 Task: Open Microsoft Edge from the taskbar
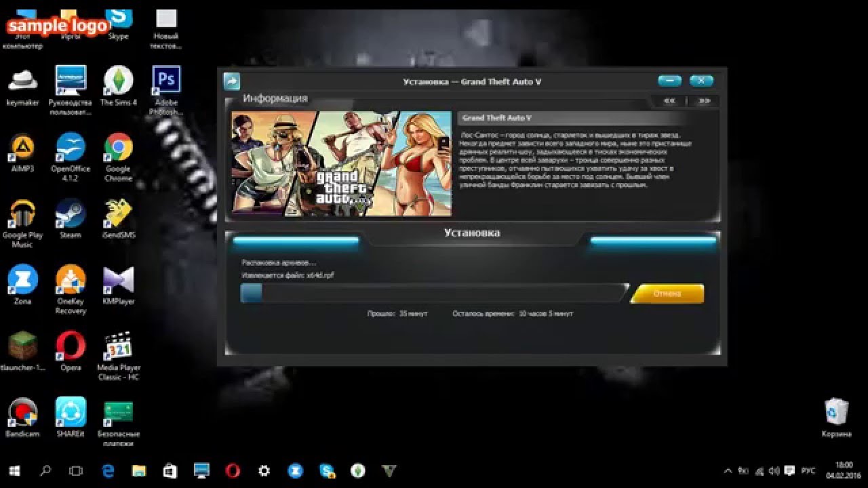pos(108,470)
